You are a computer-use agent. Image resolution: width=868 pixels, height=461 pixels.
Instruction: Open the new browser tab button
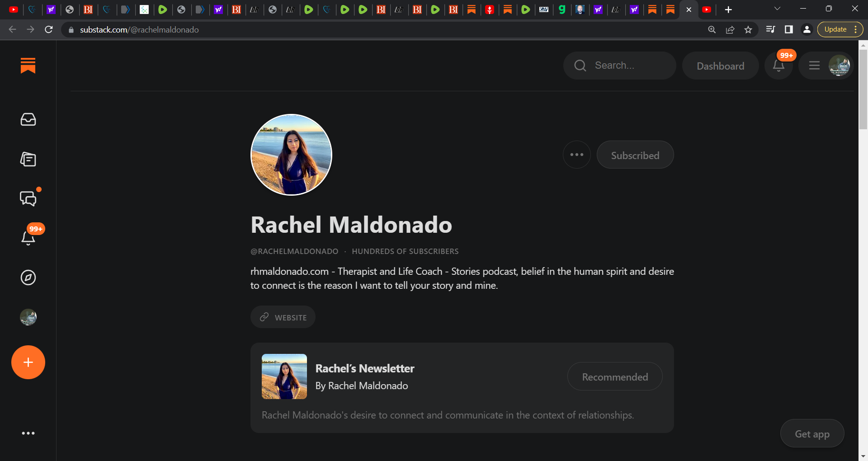[x=728, y=9]
